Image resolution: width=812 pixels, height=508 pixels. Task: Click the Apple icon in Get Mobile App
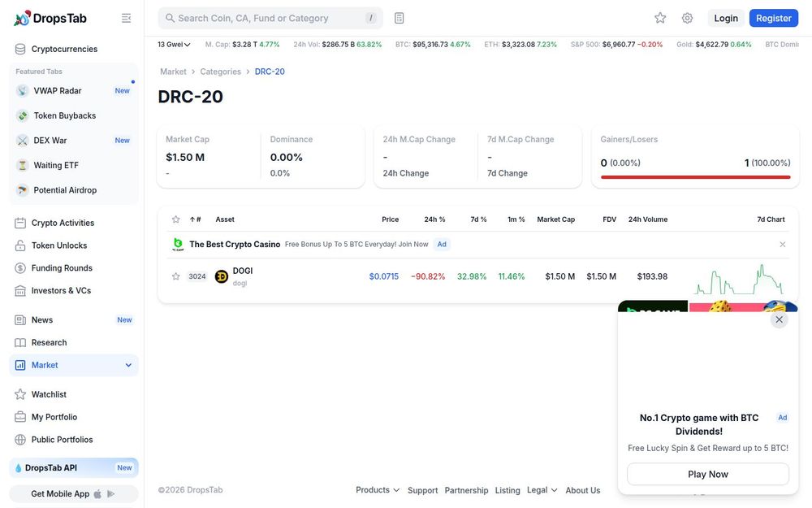pos(97,494)
